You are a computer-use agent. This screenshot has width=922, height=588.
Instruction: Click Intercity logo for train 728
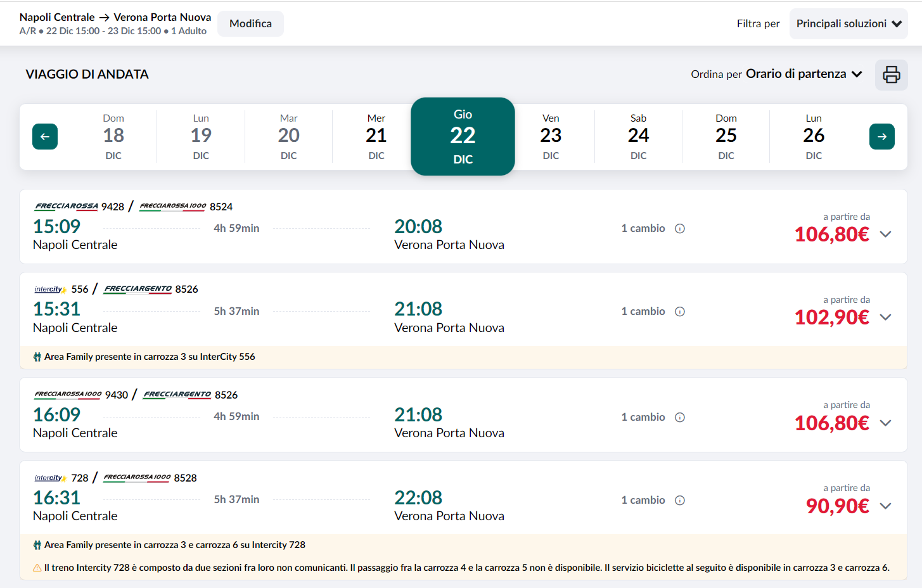click(50, 478)
